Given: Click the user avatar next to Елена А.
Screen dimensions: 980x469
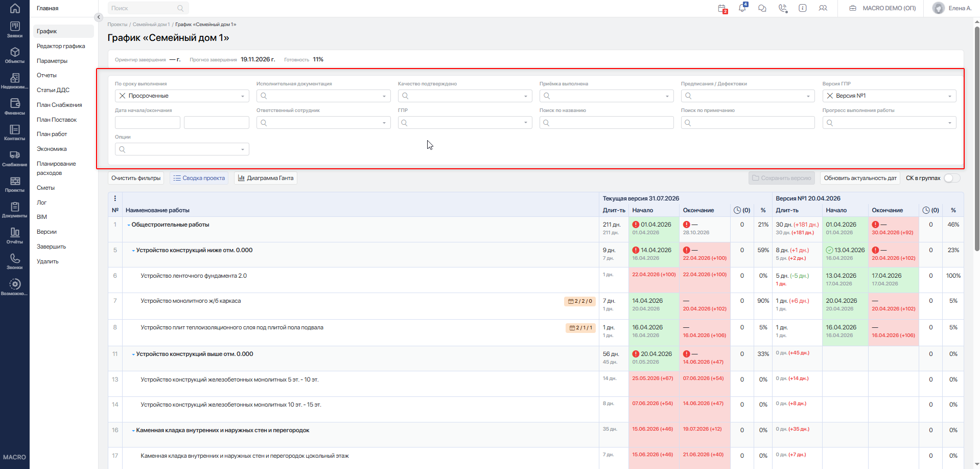Looking at the screenshot, I should point(939,8).
